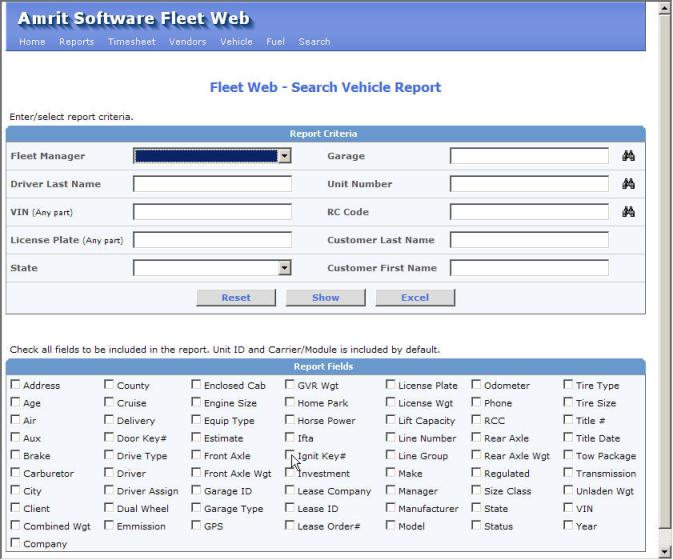This screenshot has height=560, width=673.
Task: Focus the Unit Number input field
Action: [529, 184]
